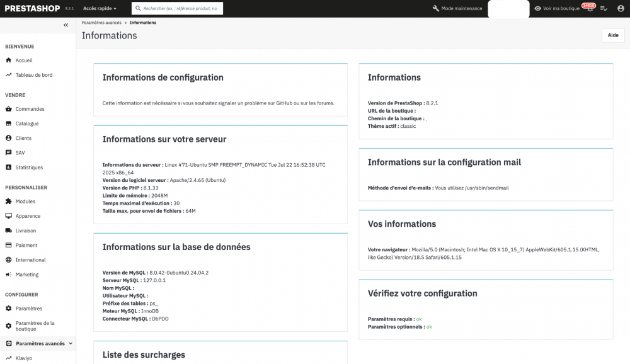Click the Paramètres gear icon
The height and width of the screenshot is (364, 630).
coord(8,309)
